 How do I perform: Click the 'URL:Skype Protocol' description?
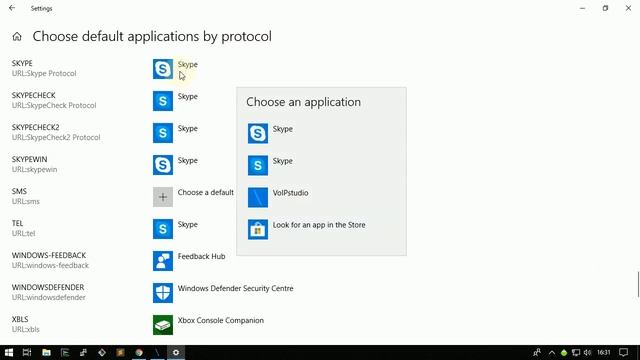[x=44, y=73]
